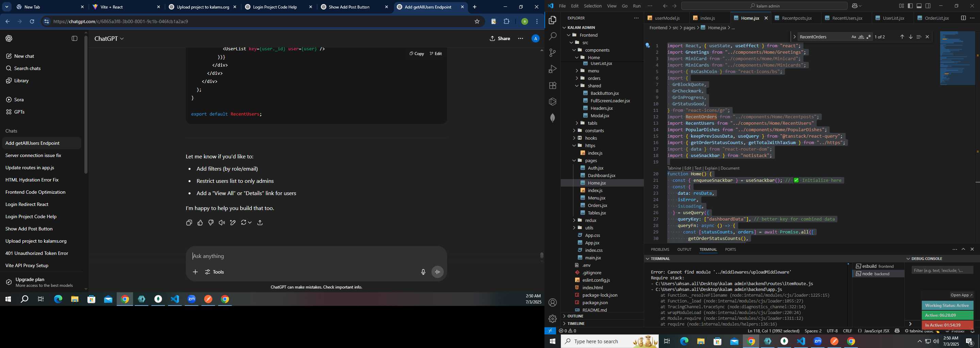Close the find widget

pos(927,37)
